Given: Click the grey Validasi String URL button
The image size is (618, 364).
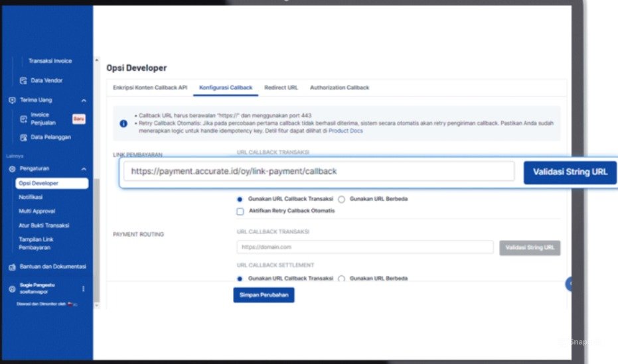Looking at the screenshot, I should tap(530, 248).
